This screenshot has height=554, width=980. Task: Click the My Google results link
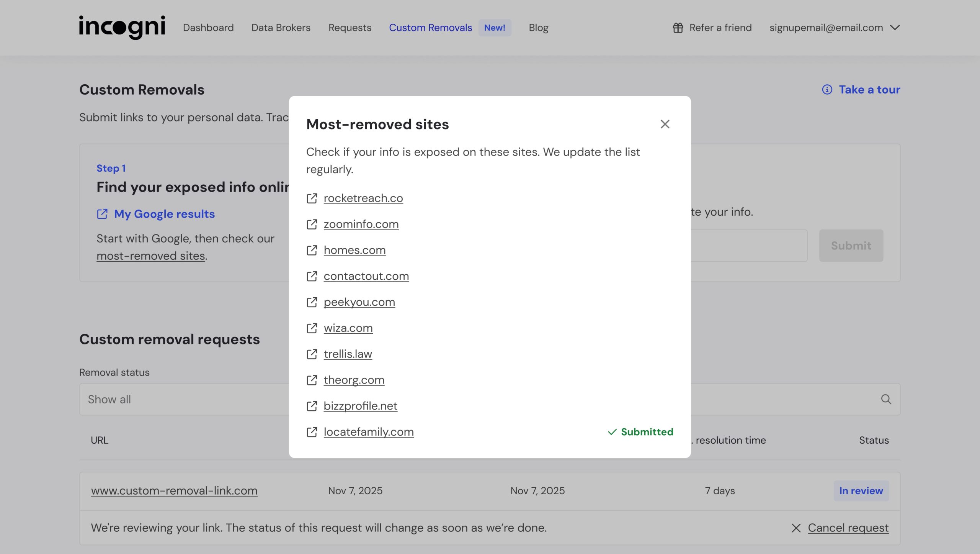164,214
